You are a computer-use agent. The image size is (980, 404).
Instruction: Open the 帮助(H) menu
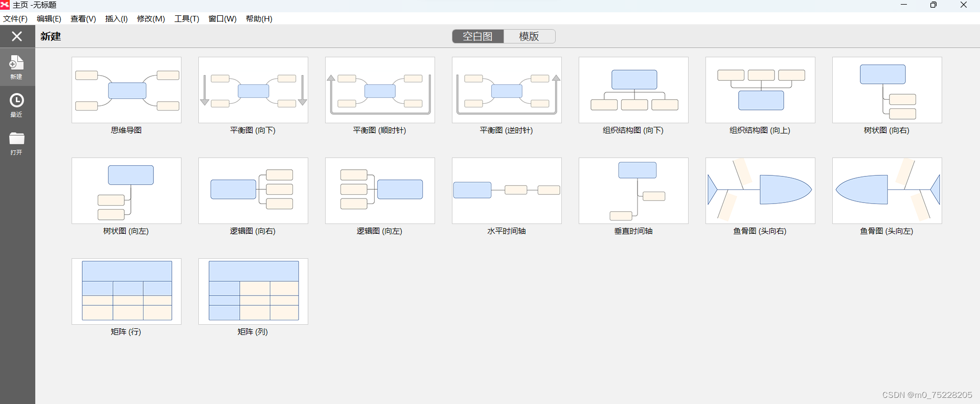tap(259, 19)
